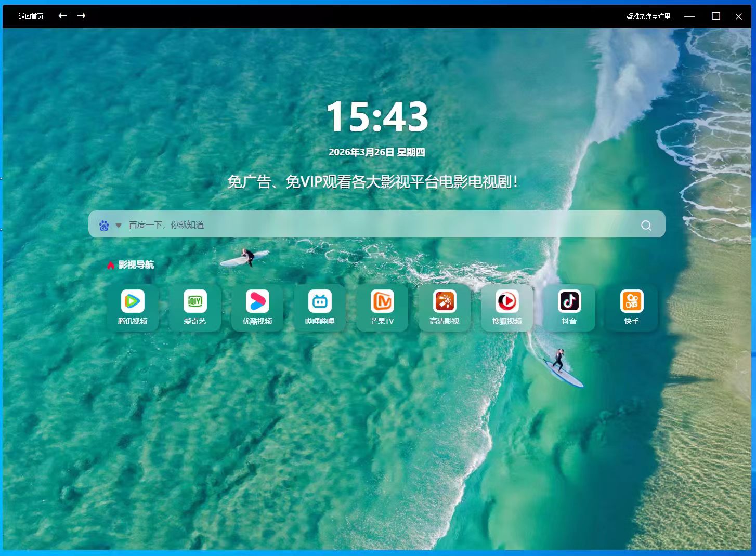Click the magnifier search icon
756x556 pixels.
tap(646, 225)
